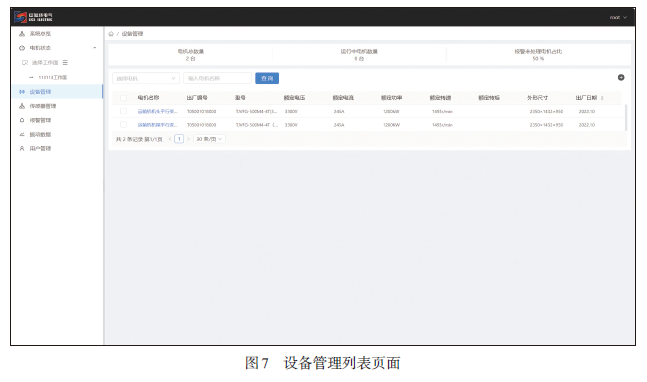Click the 出厂编号 column header
Viewport: 647px width, 382px height.
tap(197, 98)
